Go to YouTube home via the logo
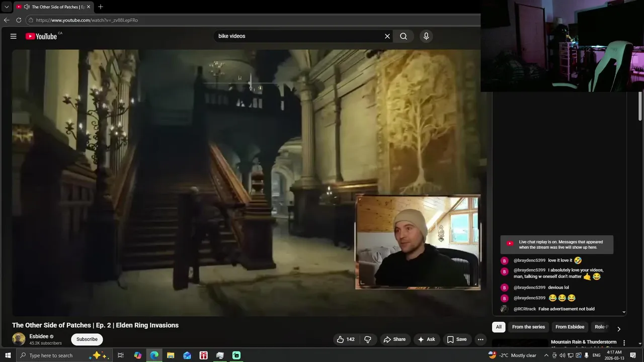 (41, 36)
